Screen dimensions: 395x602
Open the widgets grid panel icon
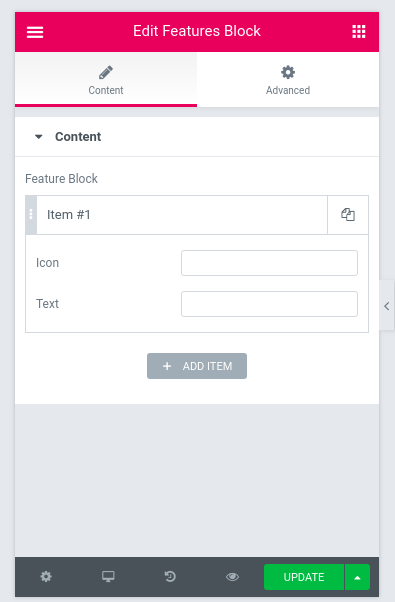click(359, 31)
